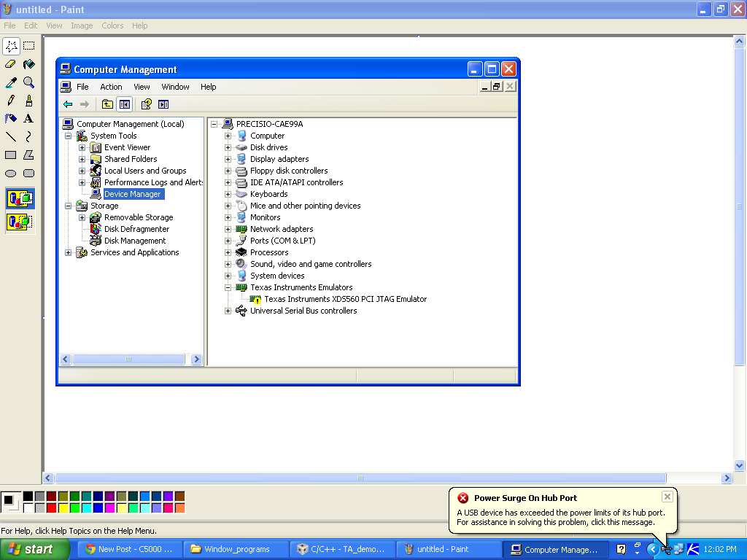This screenshot has height=560, width=747.
Task: Switch to Computer Management taskbar button
Action: (x=555, y=549)
